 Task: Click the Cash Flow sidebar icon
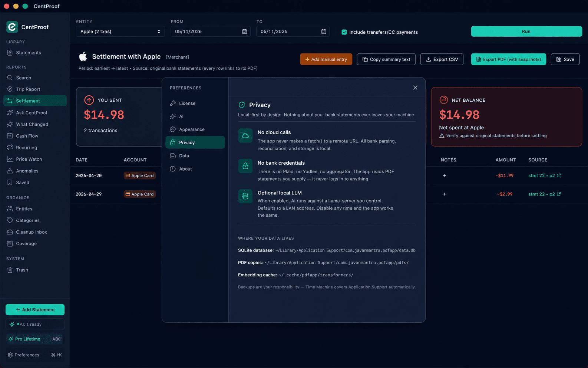[10, 136]
